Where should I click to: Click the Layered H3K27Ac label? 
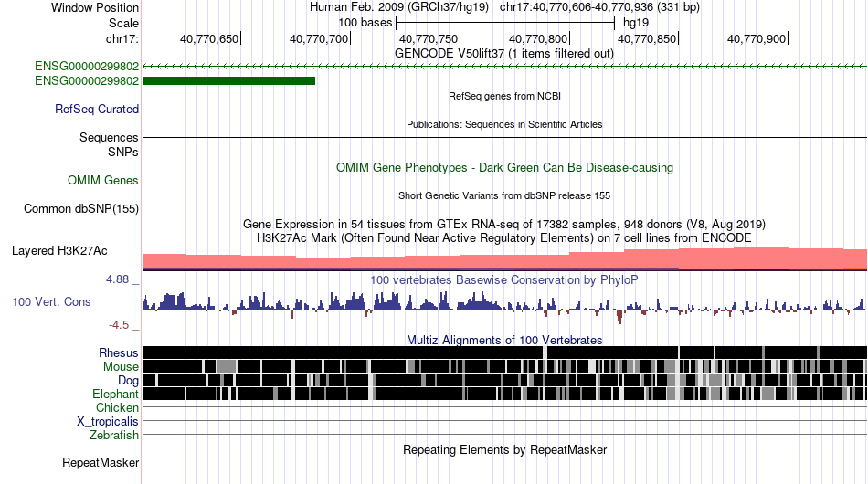point(59,250)
